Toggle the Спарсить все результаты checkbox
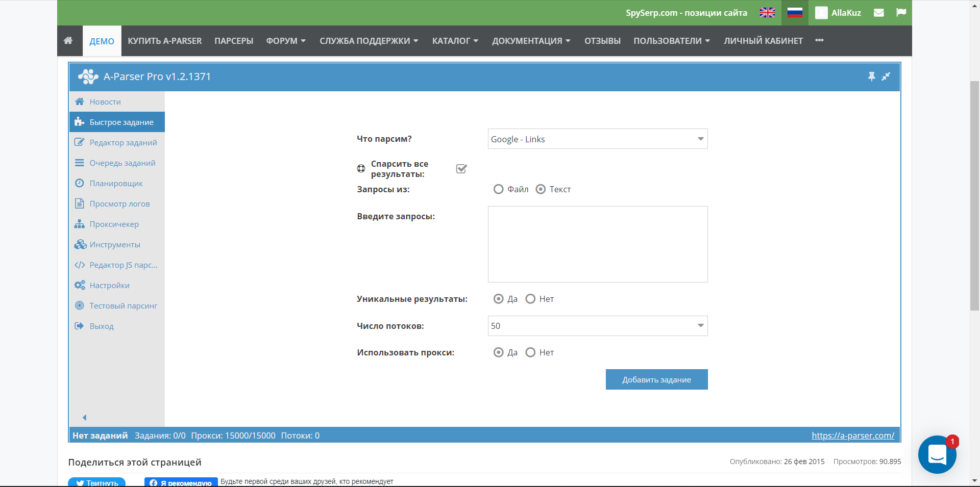This screenshot has height=487, width=980. tap(461, 169)
